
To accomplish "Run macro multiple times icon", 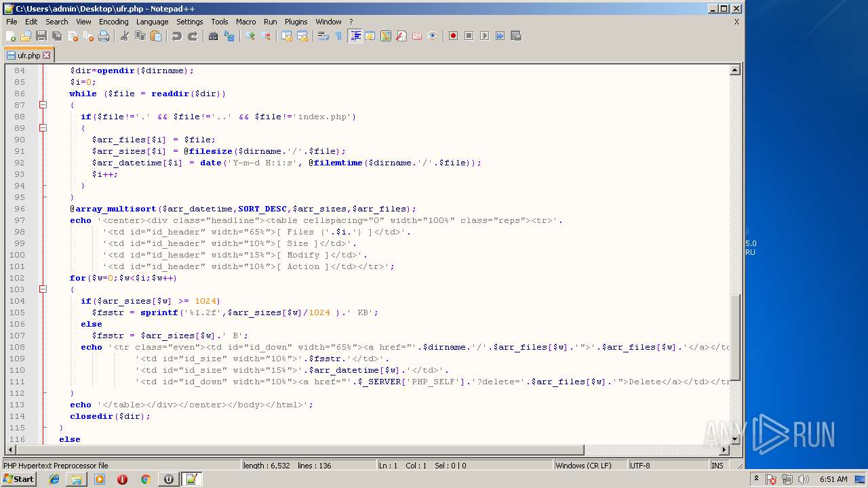I will coord(500,36).
